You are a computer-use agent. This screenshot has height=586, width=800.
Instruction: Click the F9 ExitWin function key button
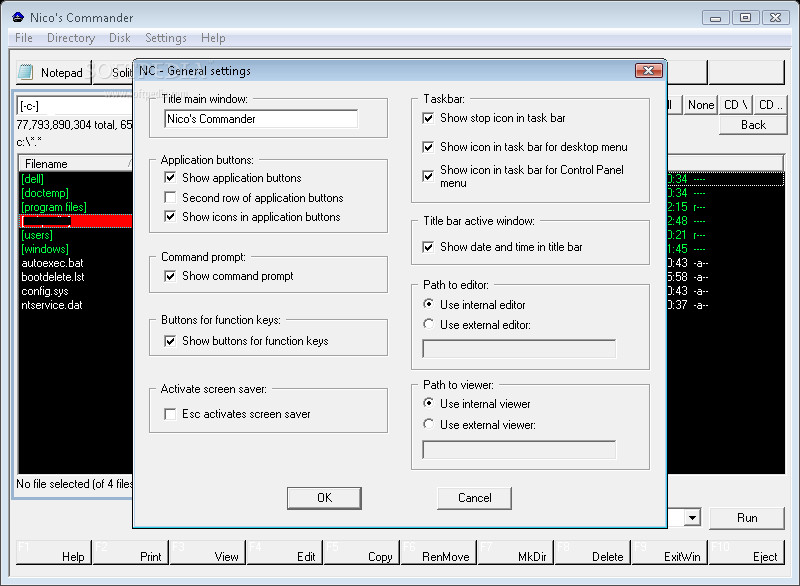point(669,552)
